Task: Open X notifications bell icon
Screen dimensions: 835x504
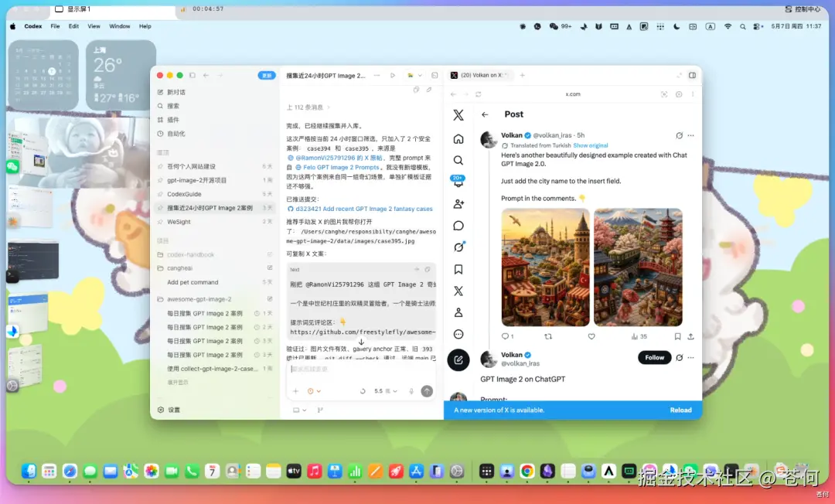Action: (x=458, y=182)
